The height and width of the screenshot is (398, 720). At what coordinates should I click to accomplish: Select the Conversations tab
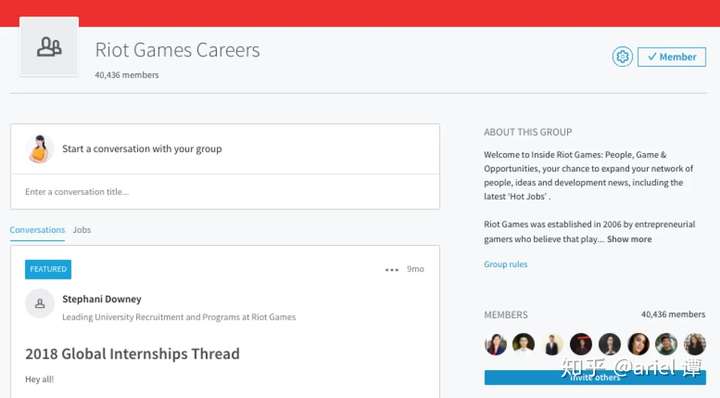[x=37, y=230]
